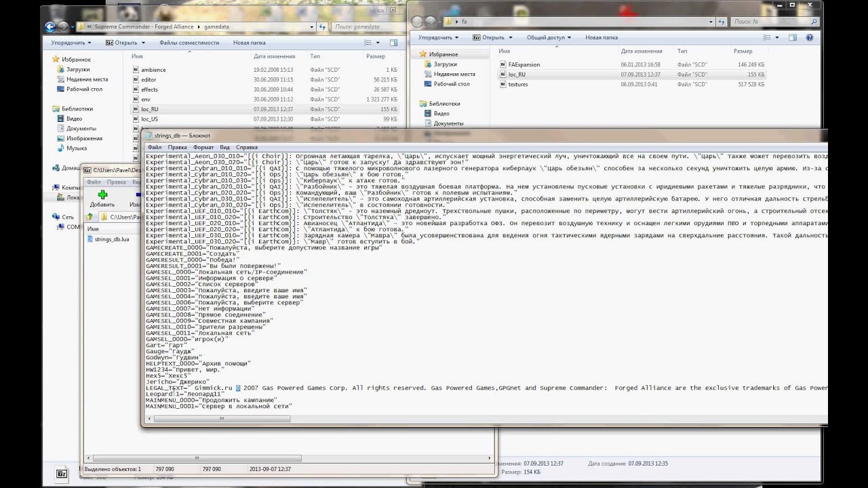Image resolution: width=868 pixels, height=488 pixels.
Task: Open the Упорядочить menu in gamedata window
Action: pos(70,42)
